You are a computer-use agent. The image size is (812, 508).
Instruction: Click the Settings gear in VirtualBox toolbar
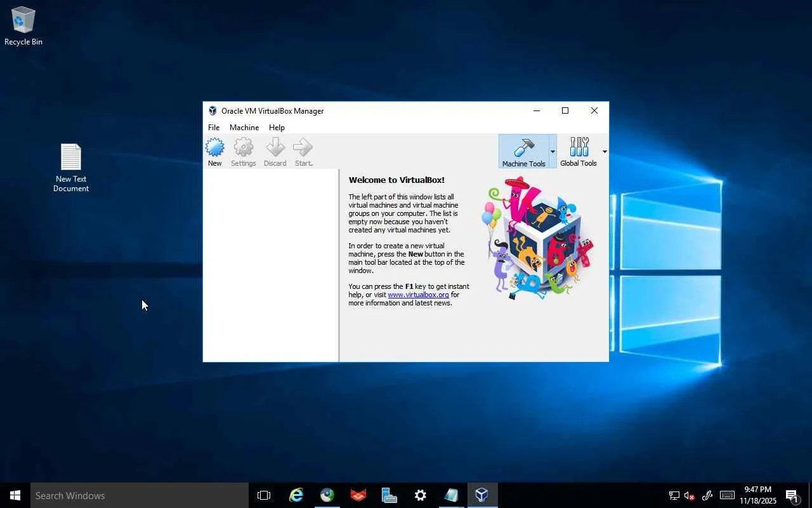pos(244,152)
